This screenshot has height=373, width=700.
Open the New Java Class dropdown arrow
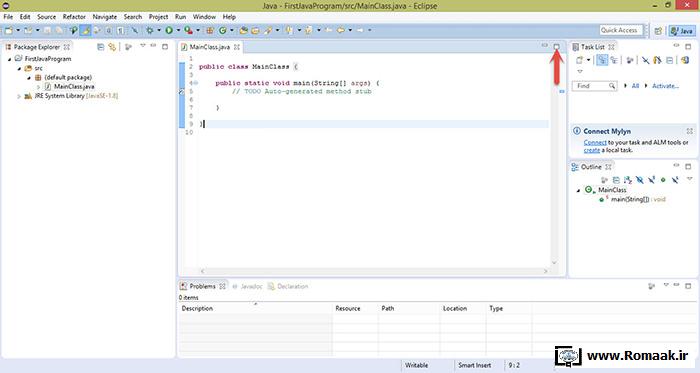232,30
